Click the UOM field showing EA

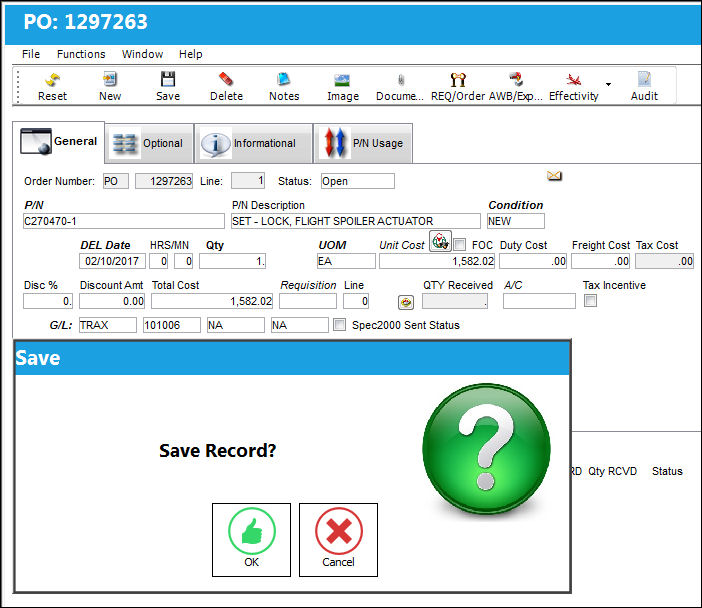[346, 261]
